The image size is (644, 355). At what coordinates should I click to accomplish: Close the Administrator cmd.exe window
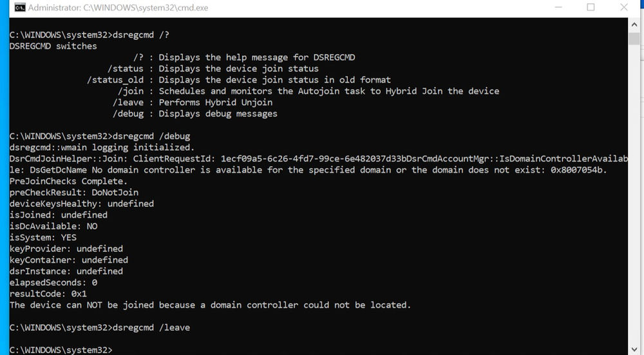click(623, 7)
